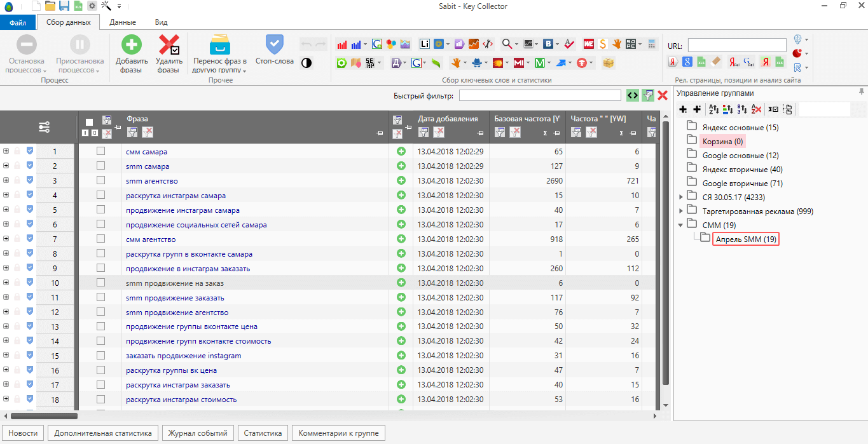Open the magnifier search tool dropdown arrow
The width and height of the screenshot is (868, 444).
tap(517, 44)
